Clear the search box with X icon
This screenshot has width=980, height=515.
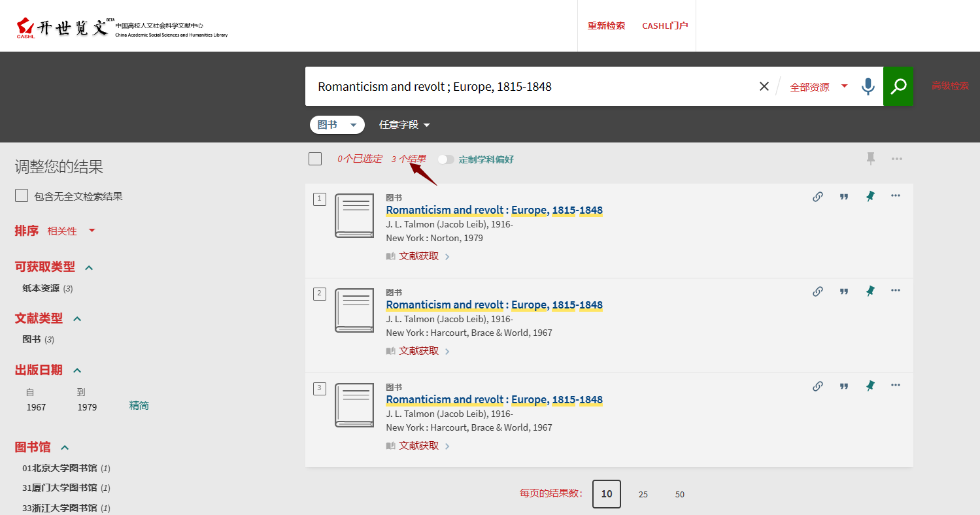[764, 86]
